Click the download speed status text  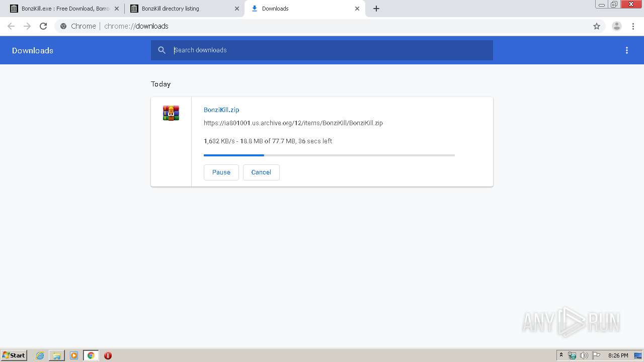[268, 141]
